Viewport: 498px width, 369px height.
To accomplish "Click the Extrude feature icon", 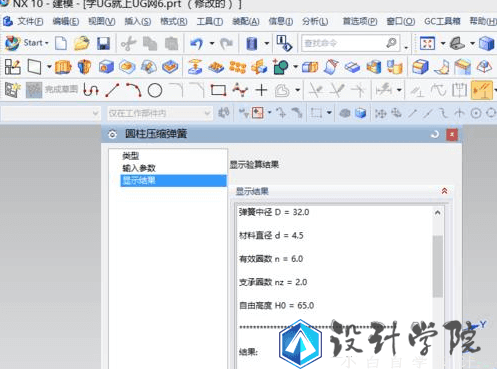I will (63, 67).
